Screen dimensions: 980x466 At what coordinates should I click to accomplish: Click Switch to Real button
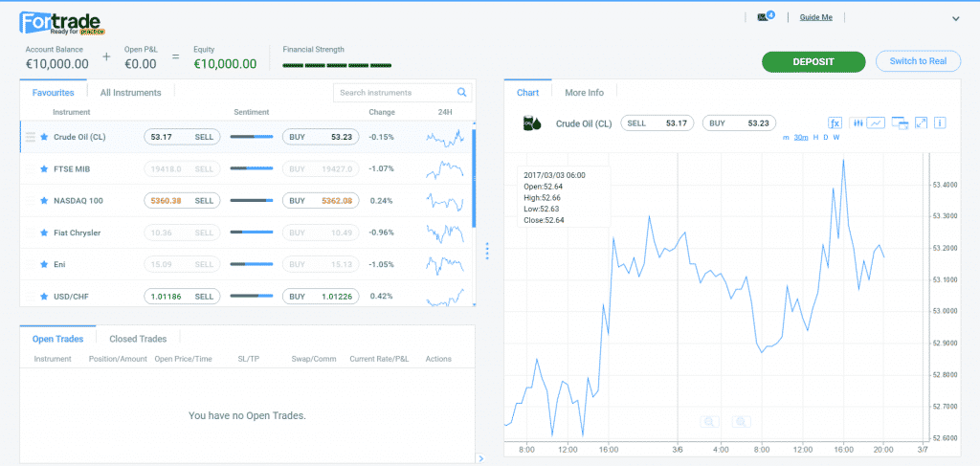(x=918, y=61)
